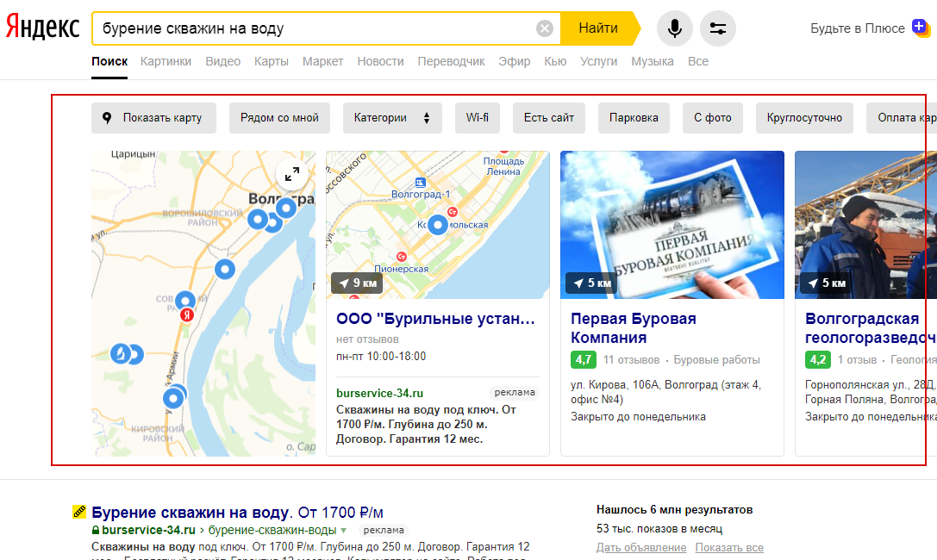Click the blue map marker in Бурильные установки card
Screen dimensions: 937x560
pyautogui.click(x=437, y=225)
